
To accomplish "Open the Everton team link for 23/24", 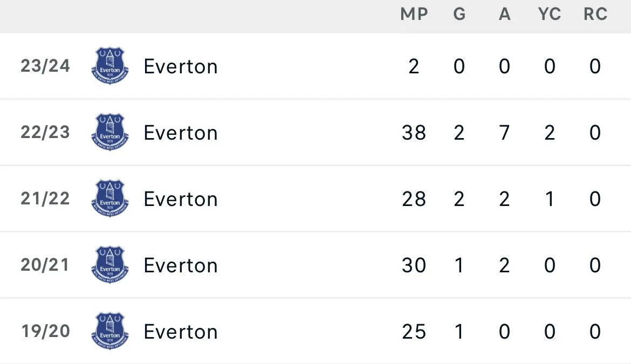I will (x=181, y=66).
